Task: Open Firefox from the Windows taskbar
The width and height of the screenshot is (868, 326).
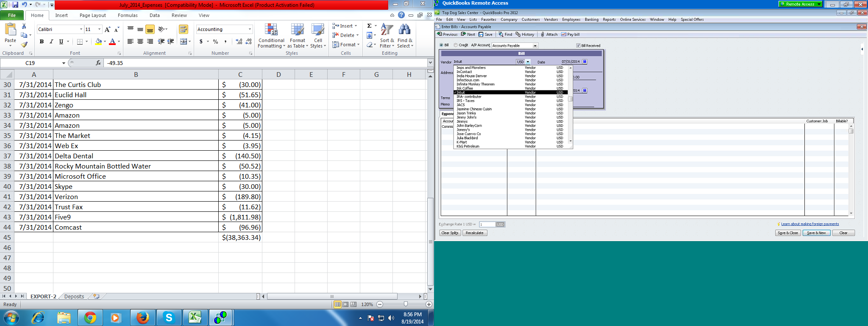Action: pos(142,318)
